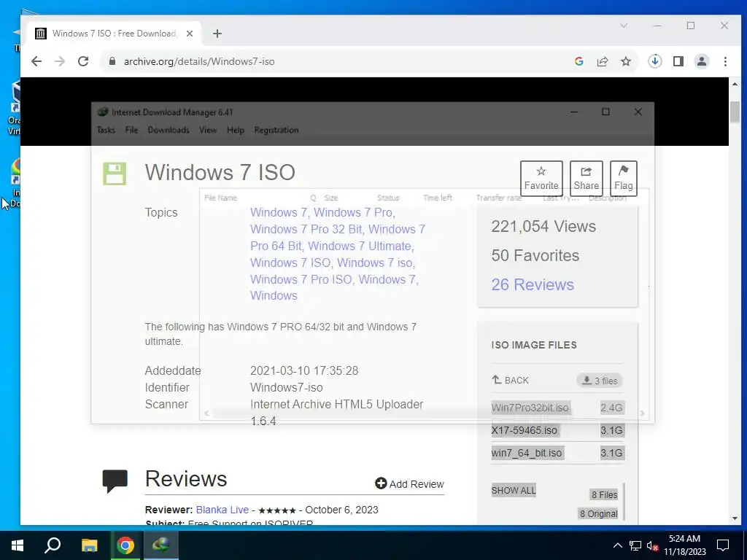Image resolution: width=747 pixels, height=560 pixels.
Task: Click the browser page vertical scrollbar thumb
Action: tap(735, 112)
